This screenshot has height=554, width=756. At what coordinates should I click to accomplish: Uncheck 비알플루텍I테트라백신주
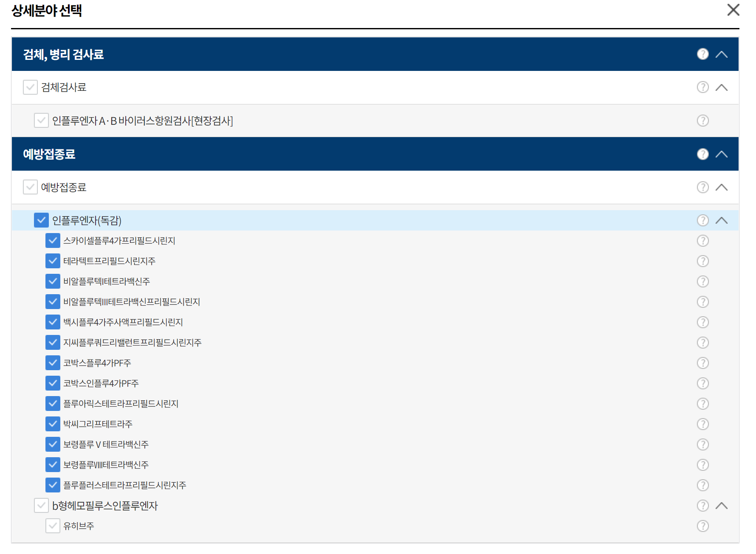(x=53, y=281)
